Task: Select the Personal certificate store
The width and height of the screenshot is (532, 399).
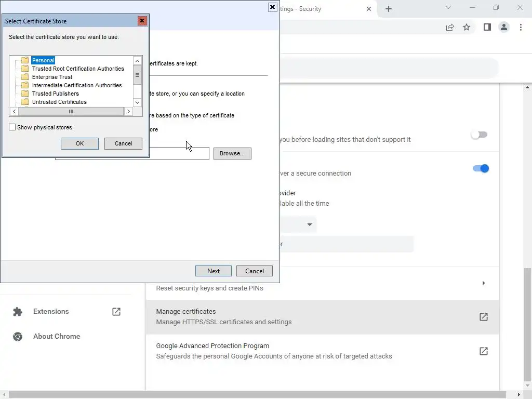Action: [x=43, y=60]
